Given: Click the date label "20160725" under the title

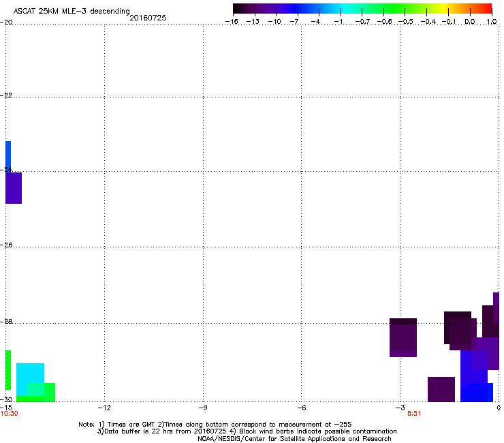Looking at the screenshot, I should [148, 18].
